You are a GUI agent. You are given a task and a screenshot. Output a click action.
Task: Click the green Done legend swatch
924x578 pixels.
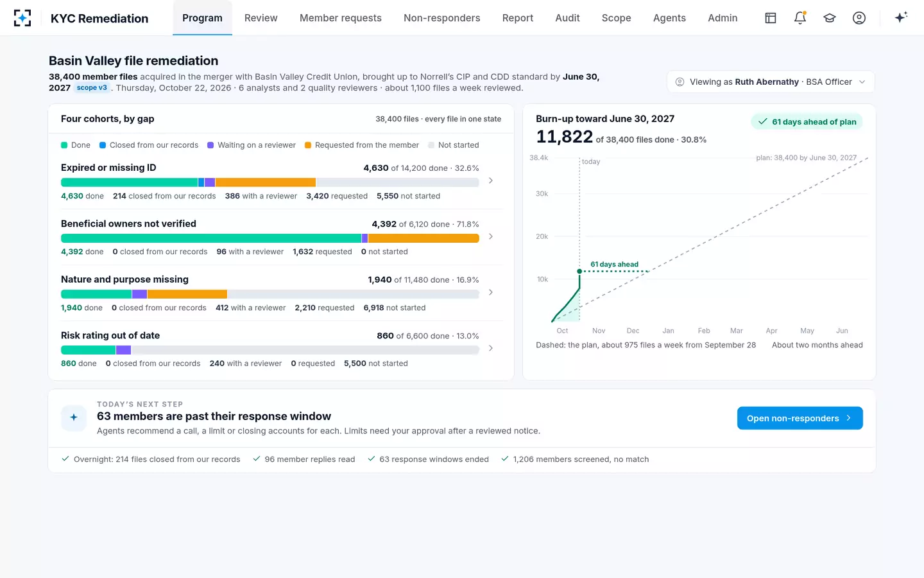(64, 145)
